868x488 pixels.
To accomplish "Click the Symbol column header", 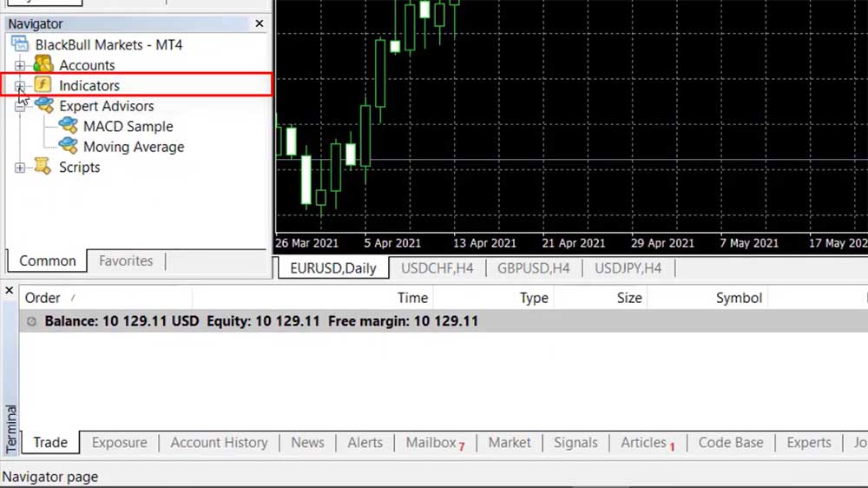I will coord(739,298).
